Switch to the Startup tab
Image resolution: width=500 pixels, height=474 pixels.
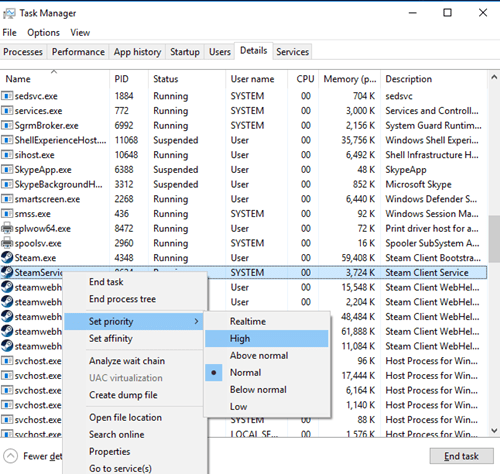pos(185,52)
